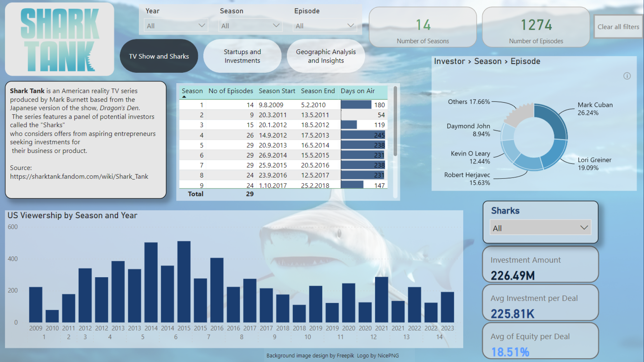Open the sharktank.fandom.com source link
Screen dimensions: 644x362
(x=79, y=176)
